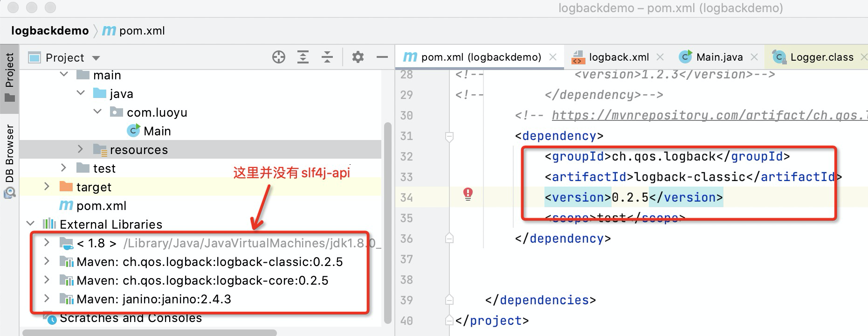Screen dimensions: 868x336
Task: Close the logback.xml editor tab
Action: click(660, 57)
